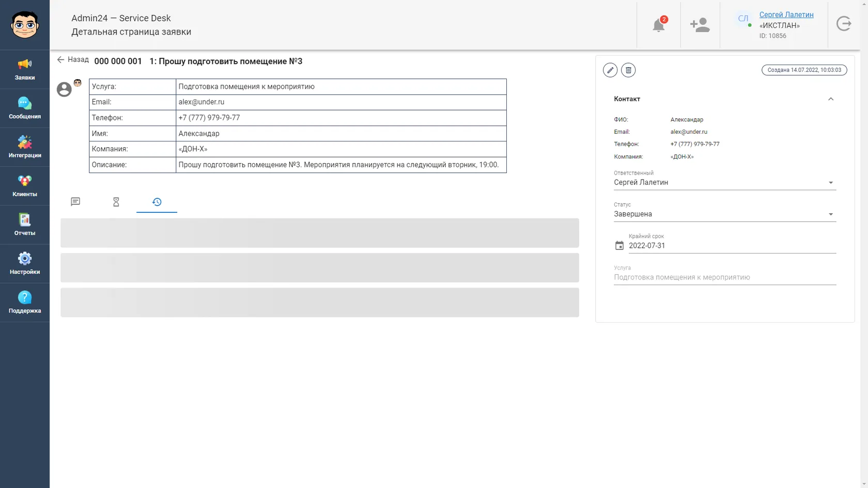Open the Статус dropdown showing Завершена

[725, 214]
